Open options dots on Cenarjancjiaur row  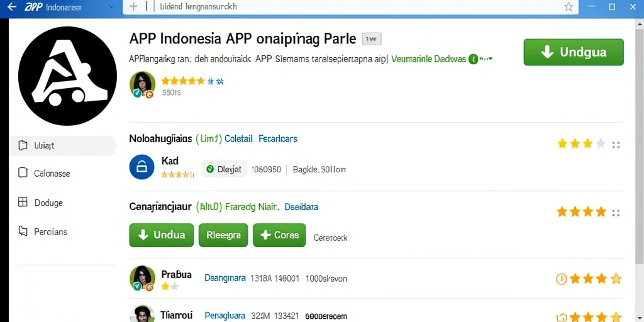(616, 213)
